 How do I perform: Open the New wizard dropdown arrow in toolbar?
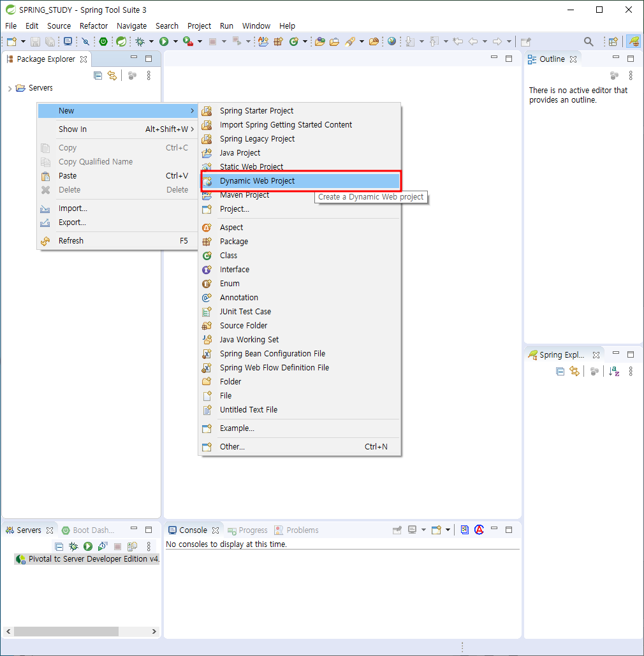(23, 41)
